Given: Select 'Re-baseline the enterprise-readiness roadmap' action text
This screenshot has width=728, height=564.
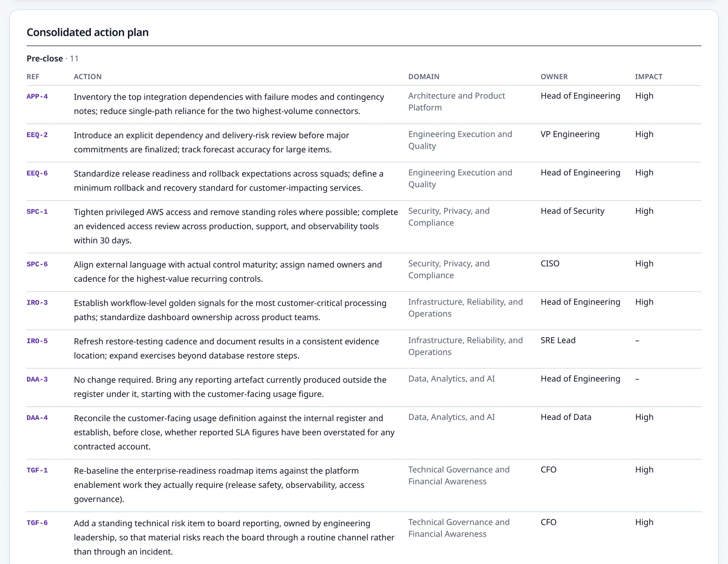Looking at the screenshot, I should click(x=219, y=485).
